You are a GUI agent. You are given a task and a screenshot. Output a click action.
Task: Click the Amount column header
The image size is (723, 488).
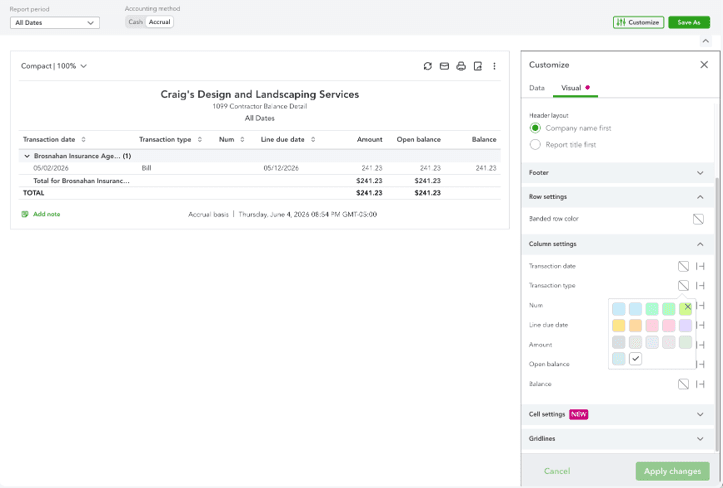(x=369, y=139)
